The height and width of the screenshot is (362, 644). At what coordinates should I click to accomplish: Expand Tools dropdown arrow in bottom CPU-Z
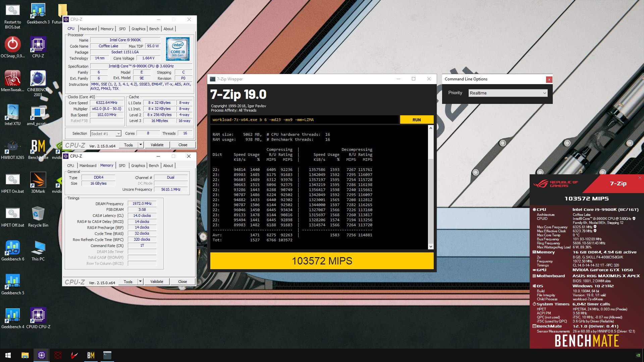[x=140, y=282]
